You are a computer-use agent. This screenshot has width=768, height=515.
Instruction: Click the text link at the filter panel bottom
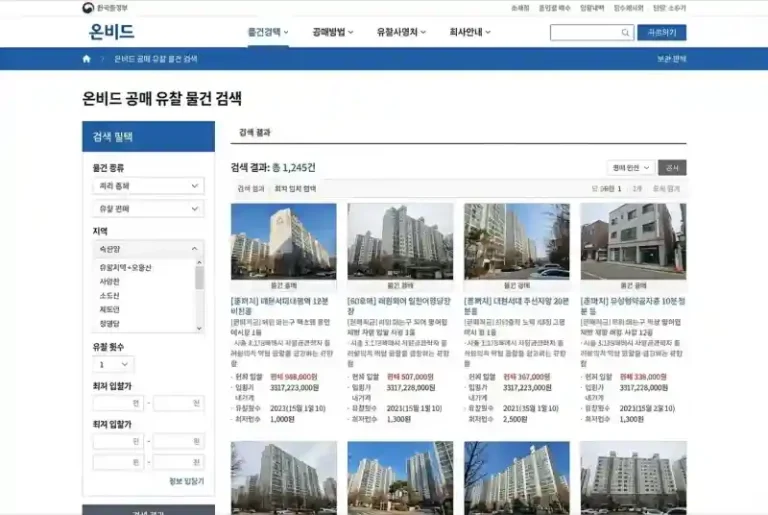tap(187, 482)
